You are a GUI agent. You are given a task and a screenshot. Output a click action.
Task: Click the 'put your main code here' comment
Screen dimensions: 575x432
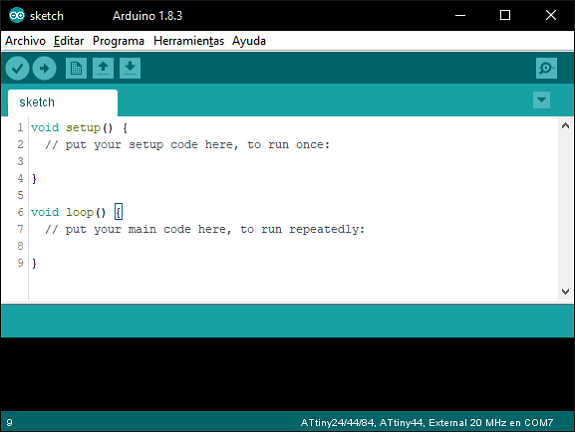205,229
